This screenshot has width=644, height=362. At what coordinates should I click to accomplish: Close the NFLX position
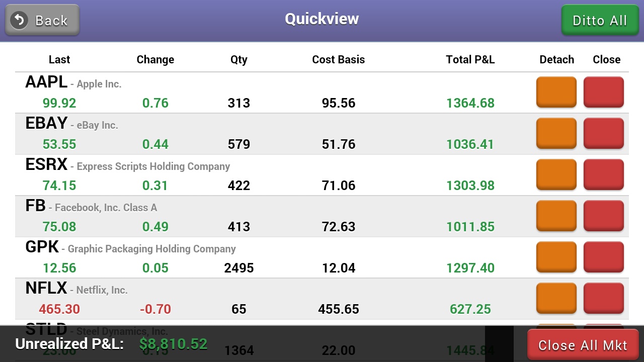[x=603, y=298]
